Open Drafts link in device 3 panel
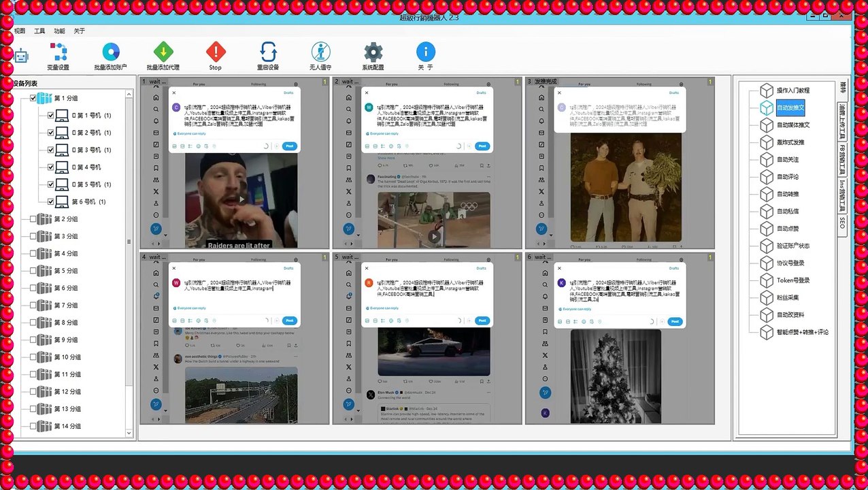The height and width of the screenshot is (490, 868). [x=674, y=93]
